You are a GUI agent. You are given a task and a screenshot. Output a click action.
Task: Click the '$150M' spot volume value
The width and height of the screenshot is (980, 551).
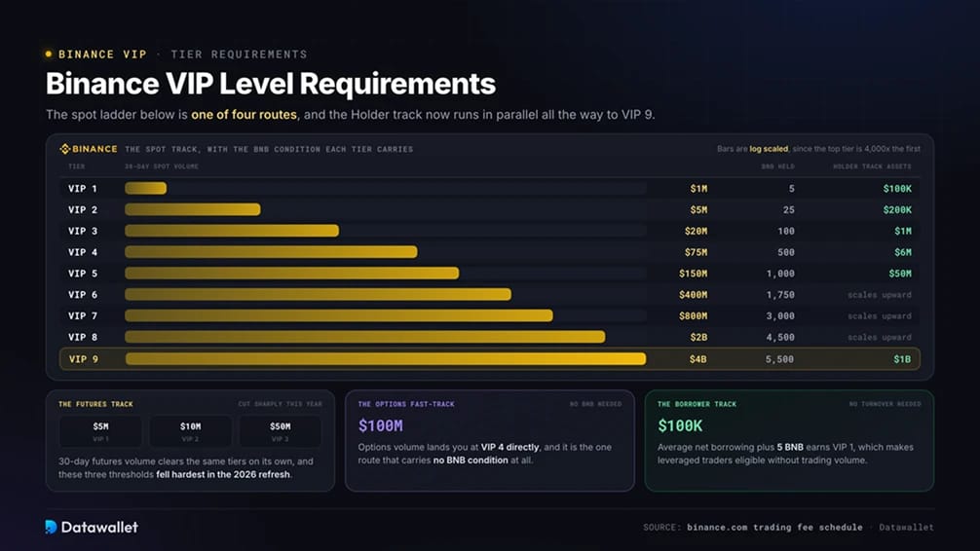point(694,274)
